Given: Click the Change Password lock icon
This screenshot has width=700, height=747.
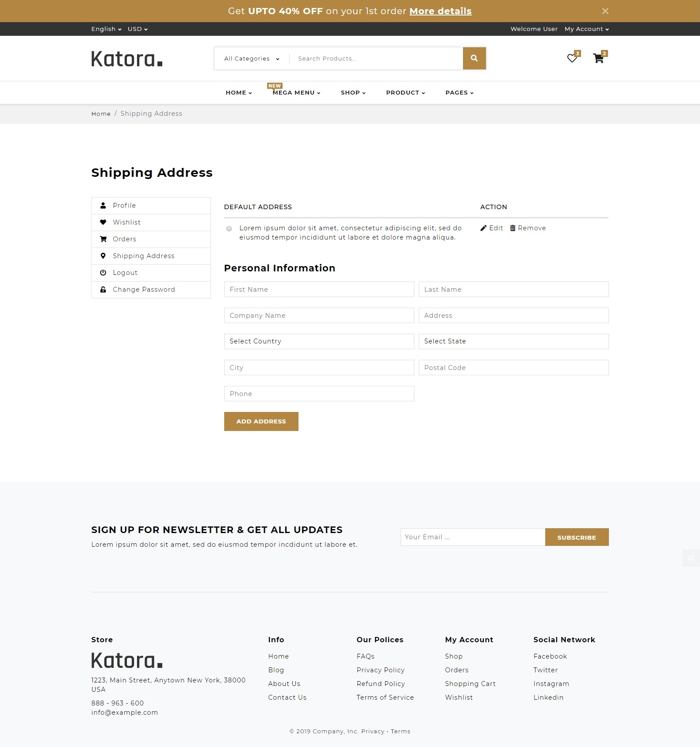Looking at the screenshot, I should pyautogui.click(x=103, y=290).
